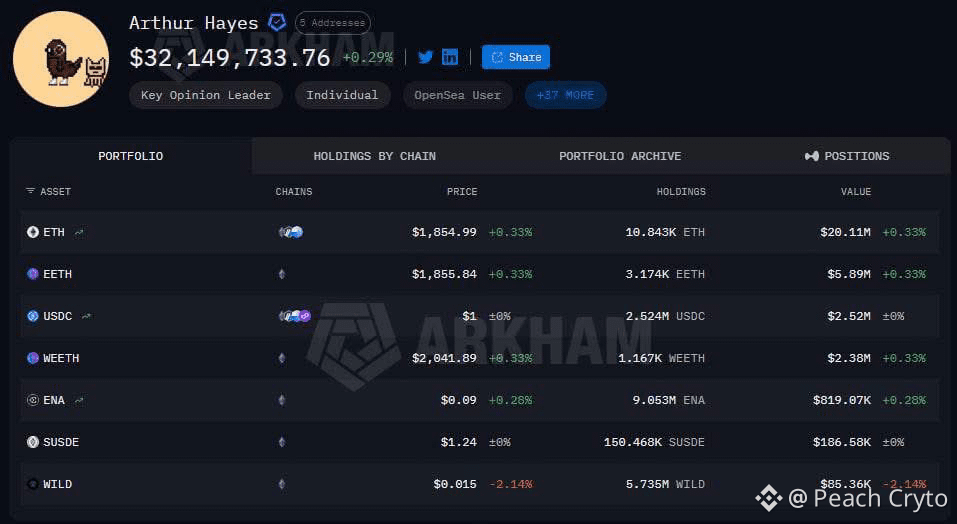This screenshot has height=524, width=957.
Task: Click the WEETH token icon
Action: pyautogui.click(x=33, y=358)
